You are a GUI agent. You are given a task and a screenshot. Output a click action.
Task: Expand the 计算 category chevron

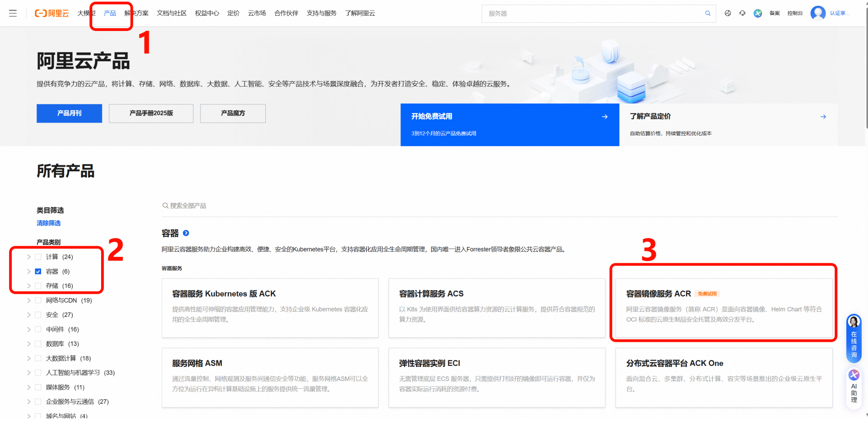pyautogui.click(x=29, y=257)
